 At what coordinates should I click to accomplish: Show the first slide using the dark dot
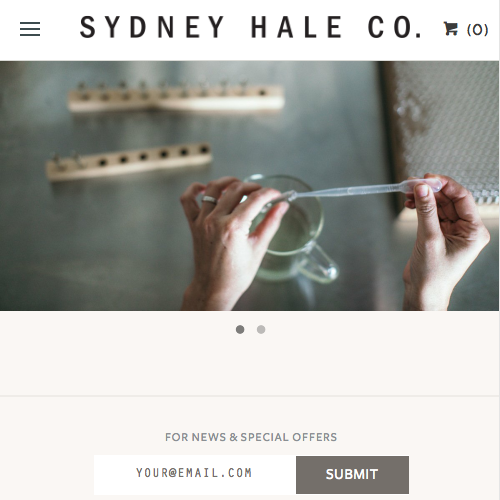pyautogui.click(x=240, y=329)
